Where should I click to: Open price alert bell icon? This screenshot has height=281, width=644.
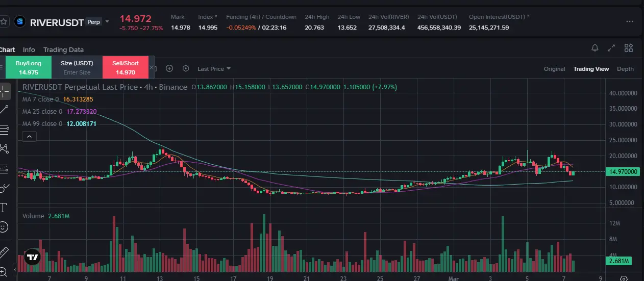pyautogui.click(x=595, y=48)
